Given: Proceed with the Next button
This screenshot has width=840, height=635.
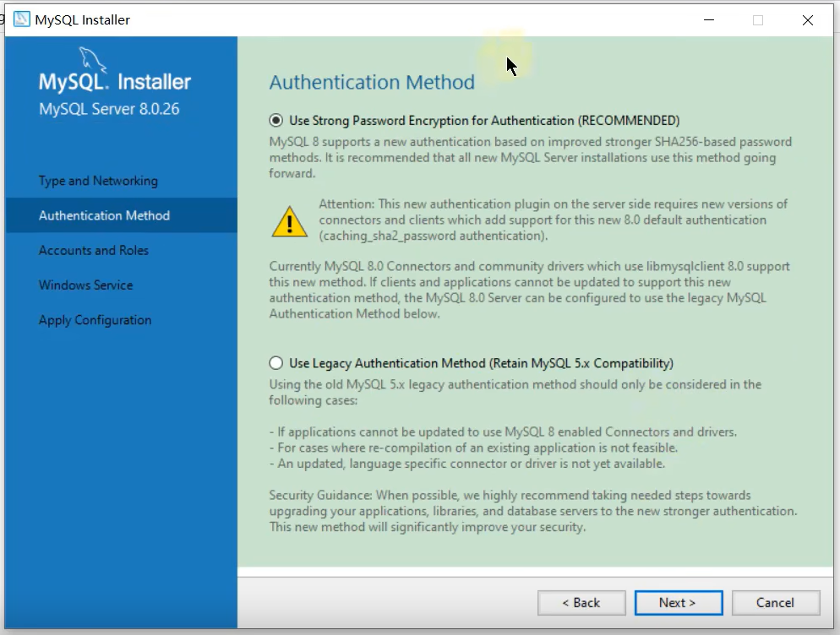Looking at the screenshot, I should click(678, 603).
